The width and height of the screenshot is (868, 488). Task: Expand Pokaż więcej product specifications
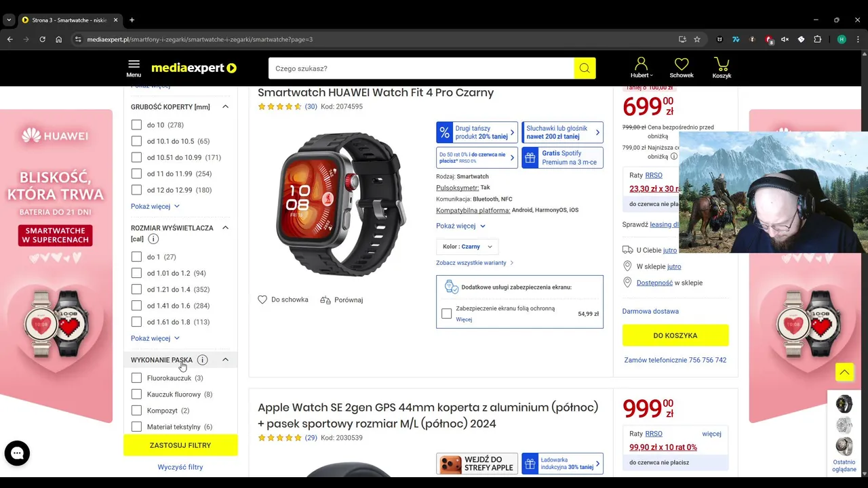point(460,226)
